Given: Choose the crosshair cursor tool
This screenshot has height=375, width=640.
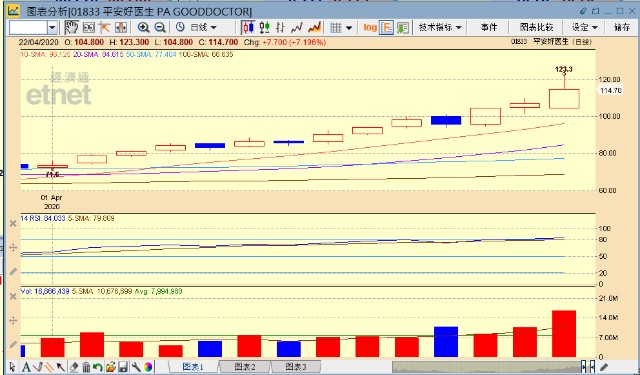Looking at the screenshot, I should 104,27.
